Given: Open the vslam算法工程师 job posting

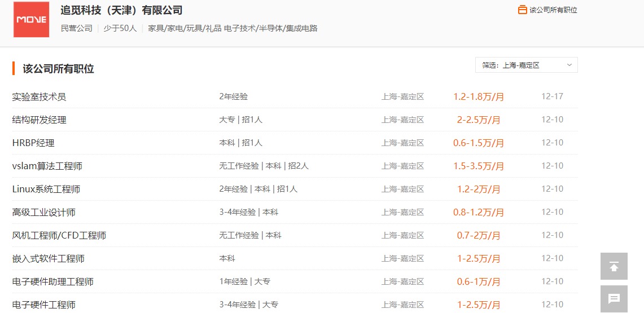Looking at the screenshot, I should click(47, 166).
